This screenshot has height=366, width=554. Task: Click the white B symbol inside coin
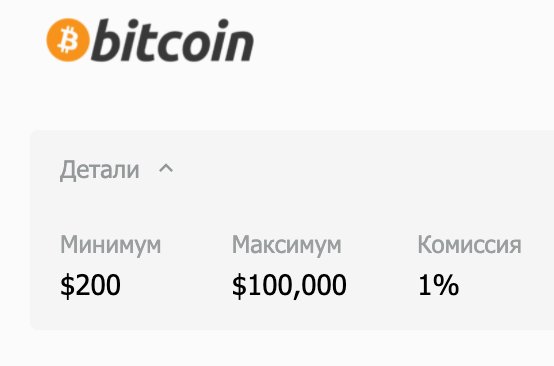click(x=68, y=40)
